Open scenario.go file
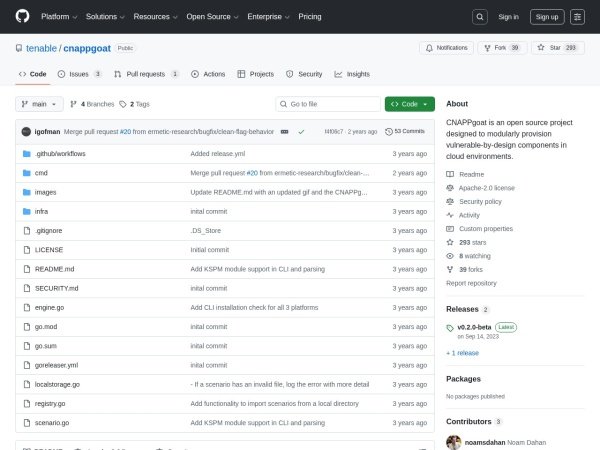 pos(52,423)
